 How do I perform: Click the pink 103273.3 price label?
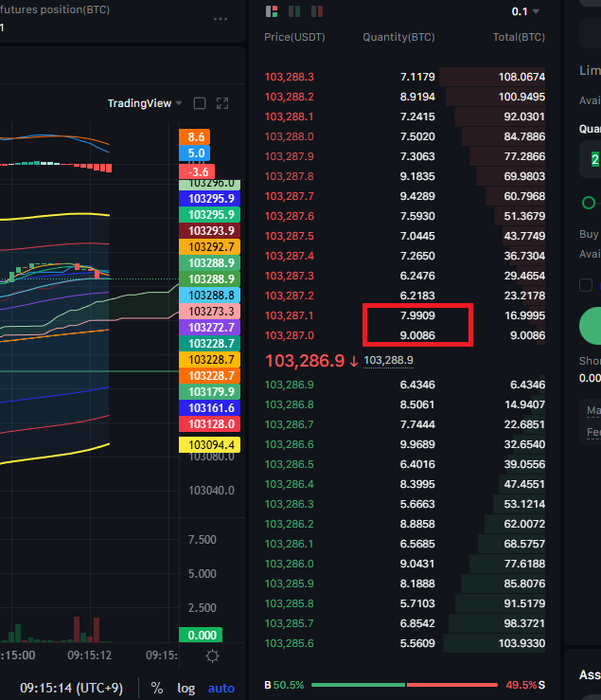tap(210, 311)
